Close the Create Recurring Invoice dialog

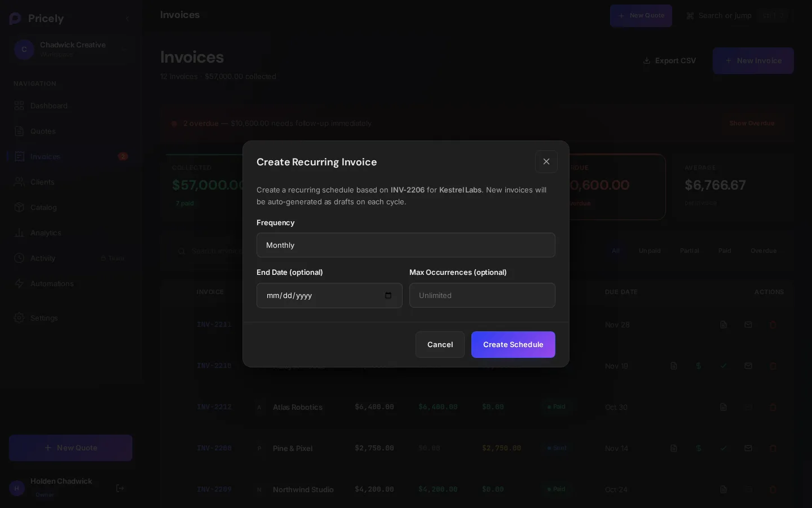[x=546, y=161]
